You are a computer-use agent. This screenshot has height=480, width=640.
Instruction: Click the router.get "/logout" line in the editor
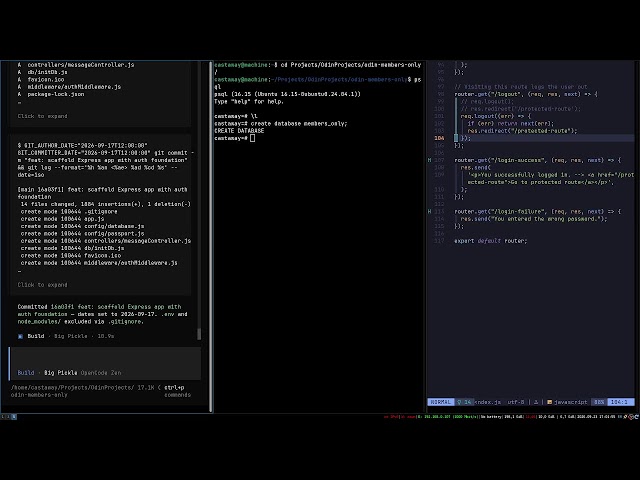click(x=526, y=94)
